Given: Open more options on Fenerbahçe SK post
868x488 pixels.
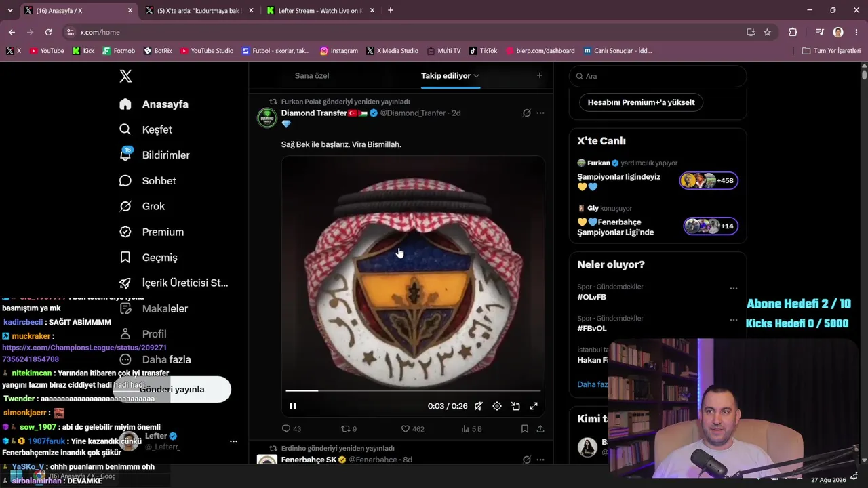Looking at the screenshot, I should point(540,460).
